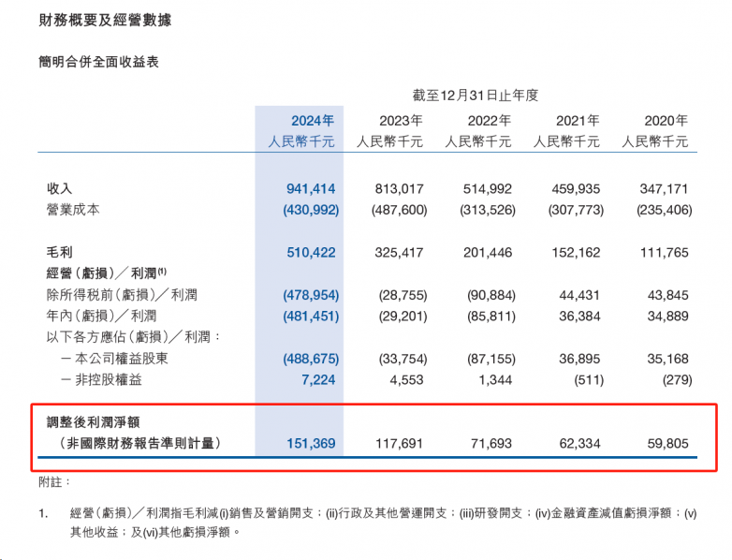Select the 2020年 column header

click(666, 121)
